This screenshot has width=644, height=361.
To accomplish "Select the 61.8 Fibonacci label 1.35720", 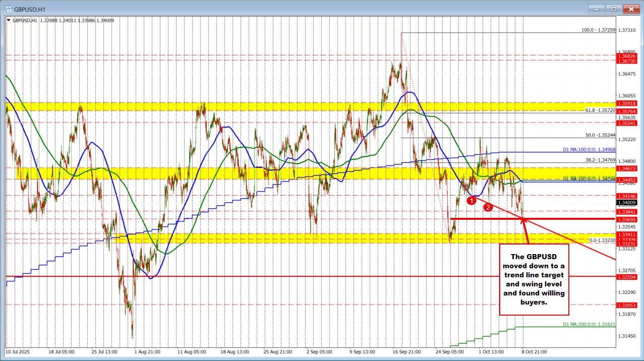I will pyautogui.click(x=600, y=110).
